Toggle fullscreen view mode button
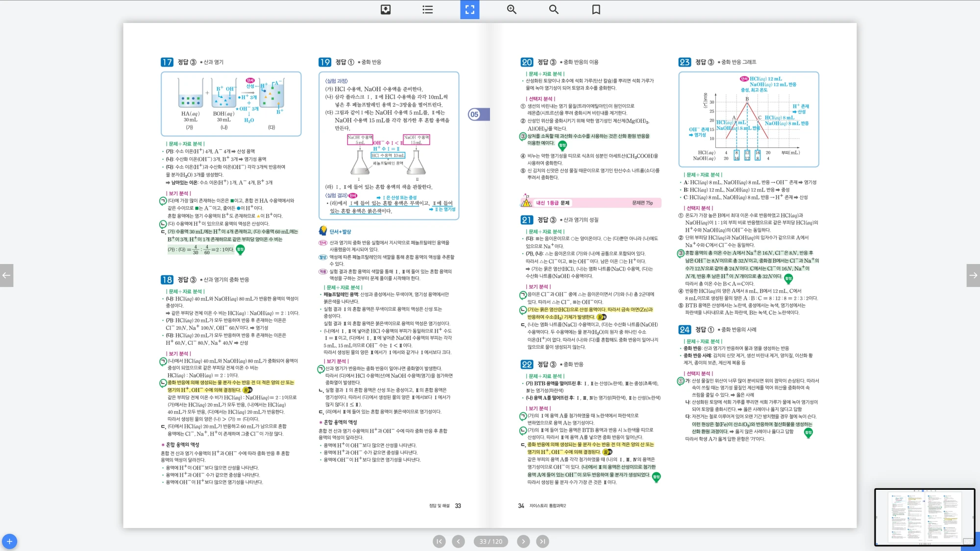The image size is (980, 551). click(469, 9)
